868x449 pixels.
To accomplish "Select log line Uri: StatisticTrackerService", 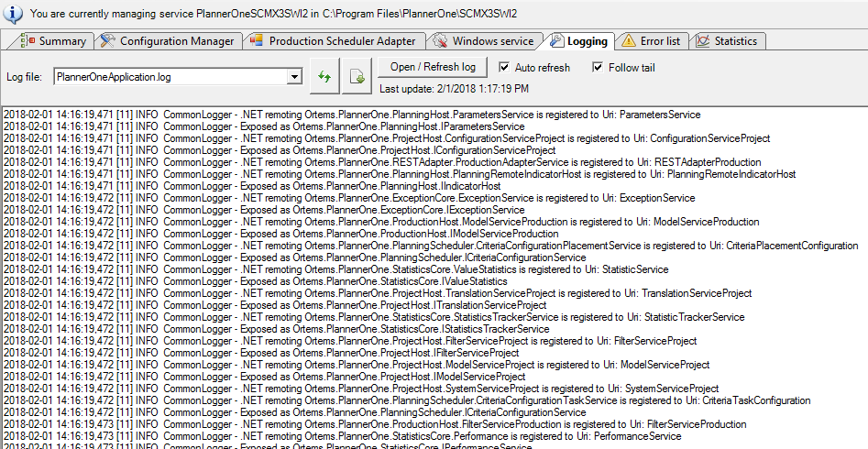I will [x=374, y=317].
